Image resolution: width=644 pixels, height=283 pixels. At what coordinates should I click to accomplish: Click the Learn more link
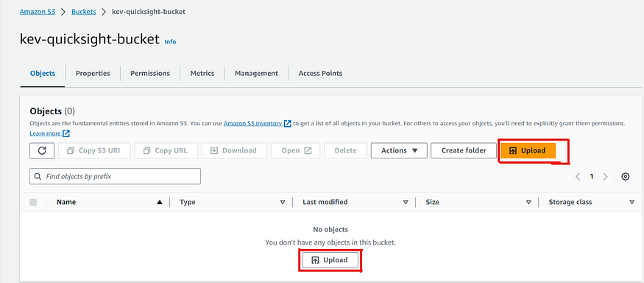click(x=49, y=133)
